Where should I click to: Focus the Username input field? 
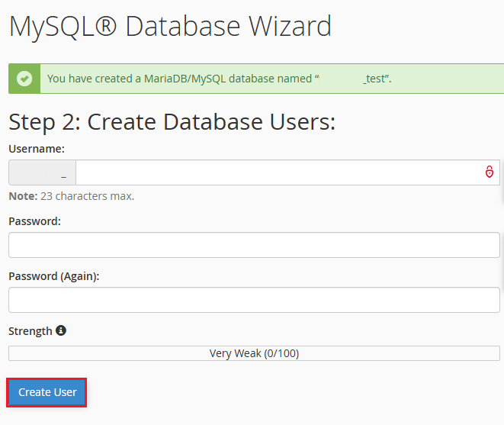click(x=287, y=172)
